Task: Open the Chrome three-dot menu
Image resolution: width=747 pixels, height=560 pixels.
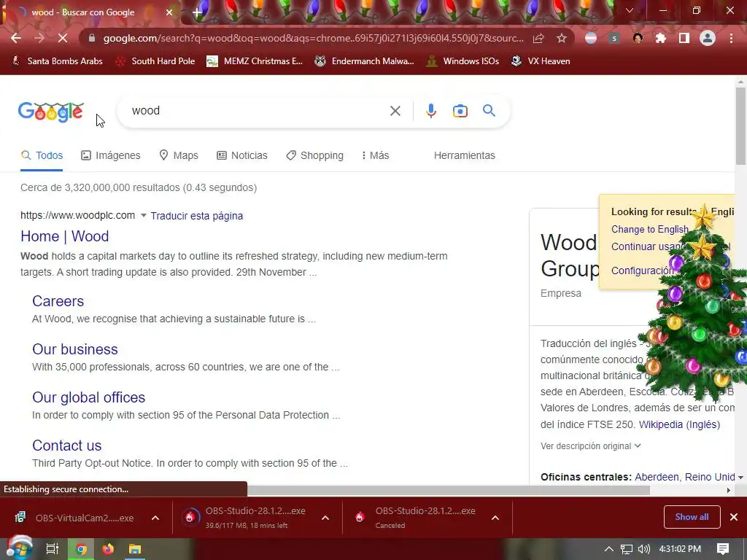Action: [x=731, y=38]
